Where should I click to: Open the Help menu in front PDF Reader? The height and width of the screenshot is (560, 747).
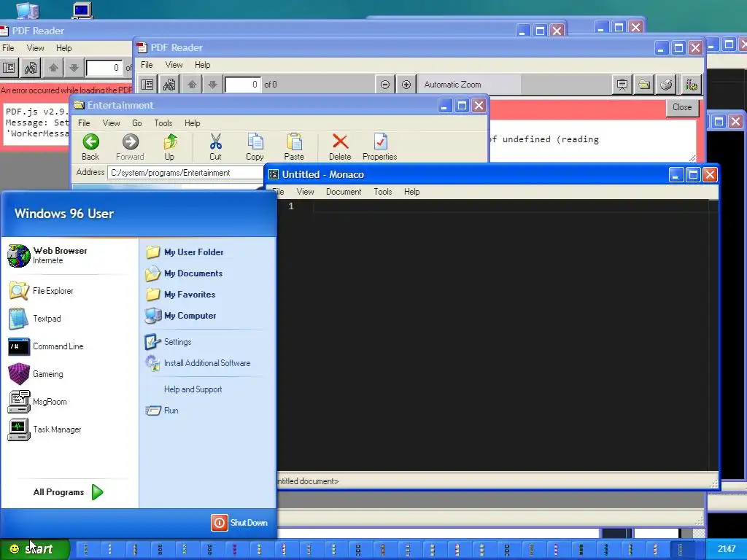click(202, 65)
